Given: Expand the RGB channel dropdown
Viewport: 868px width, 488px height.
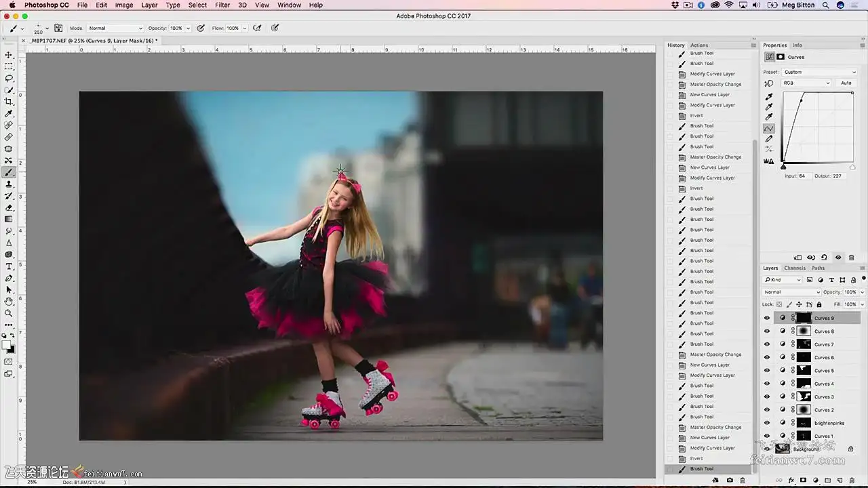Looking at the screenshot, I should [806, 83].
